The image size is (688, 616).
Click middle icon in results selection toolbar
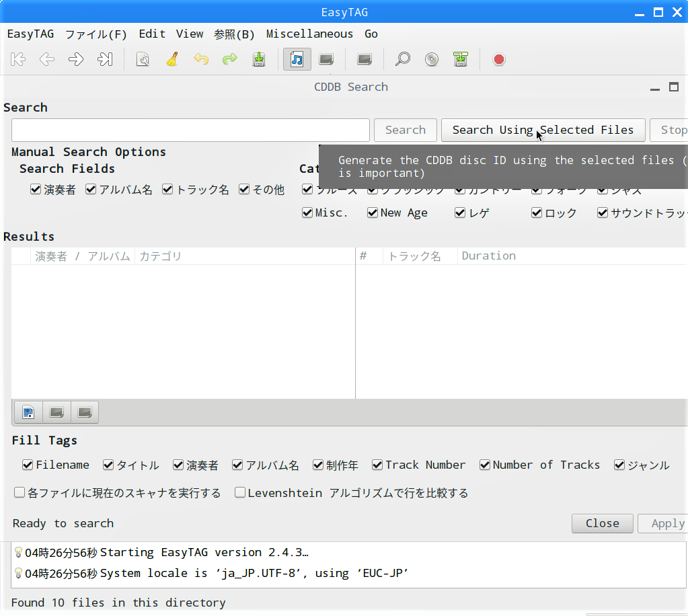tap(56, 412)
